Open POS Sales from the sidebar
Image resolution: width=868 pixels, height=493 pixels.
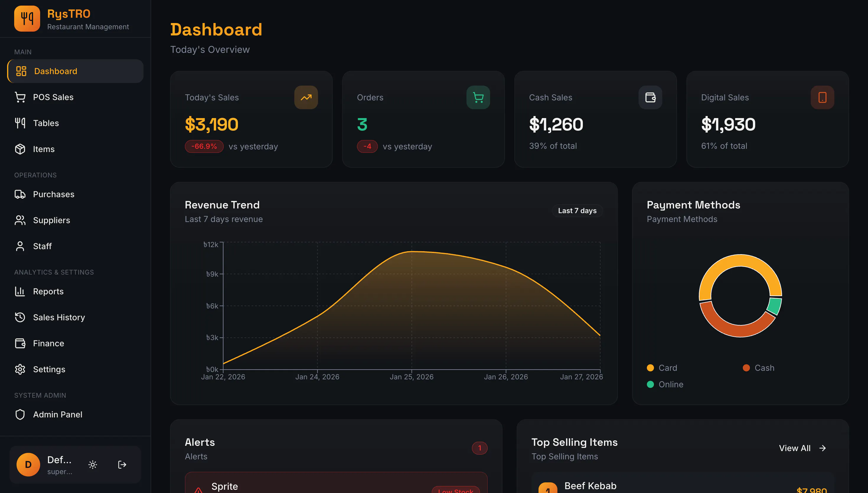(x=75, y=97)
